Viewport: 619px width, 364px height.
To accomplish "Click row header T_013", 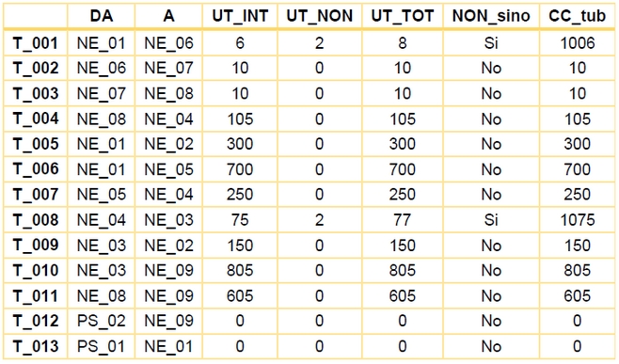I will [x=36, y=346].
